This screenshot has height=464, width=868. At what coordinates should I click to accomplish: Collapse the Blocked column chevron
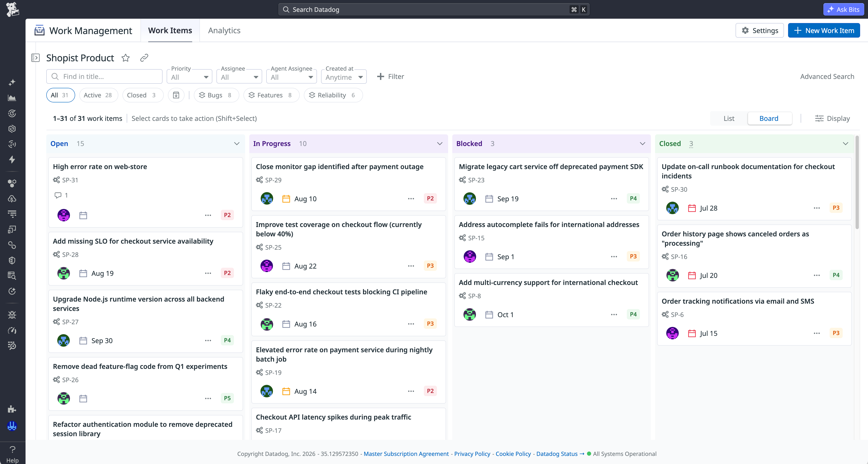[x=643, y=144]
